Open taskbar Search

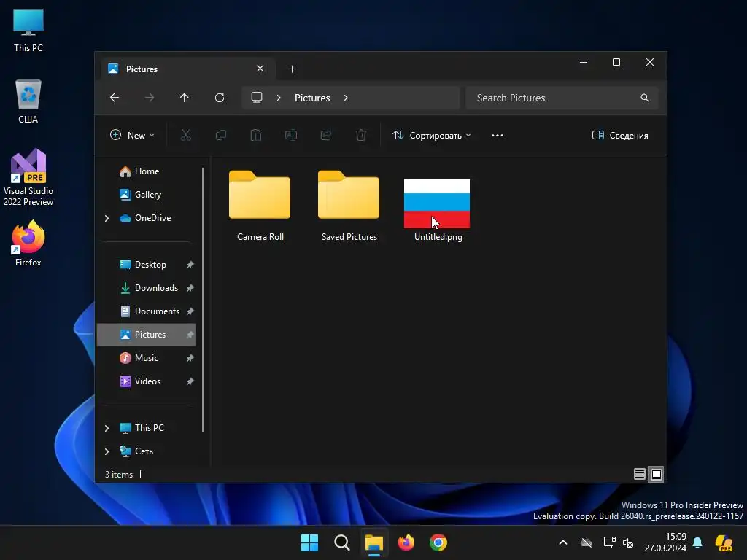341,542
